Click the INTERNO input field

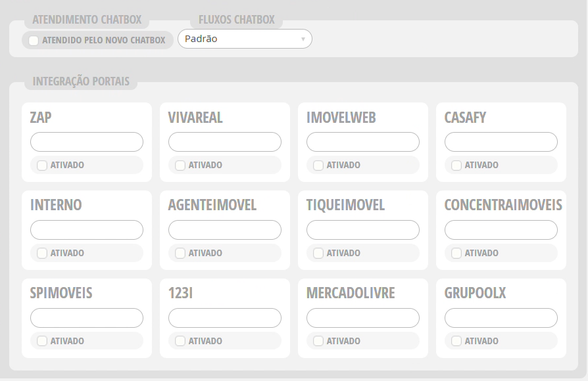point(87,230)
